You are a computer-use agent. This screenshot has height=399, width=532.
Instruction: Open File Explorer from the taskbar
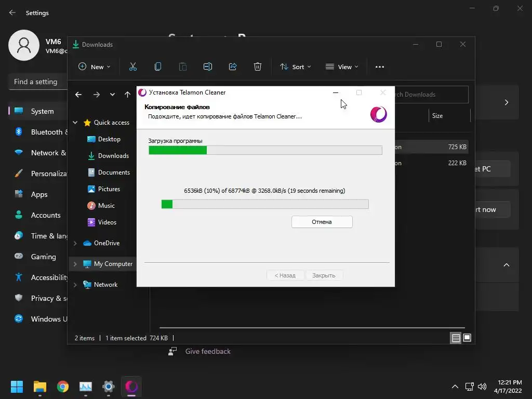pos(39,387)
